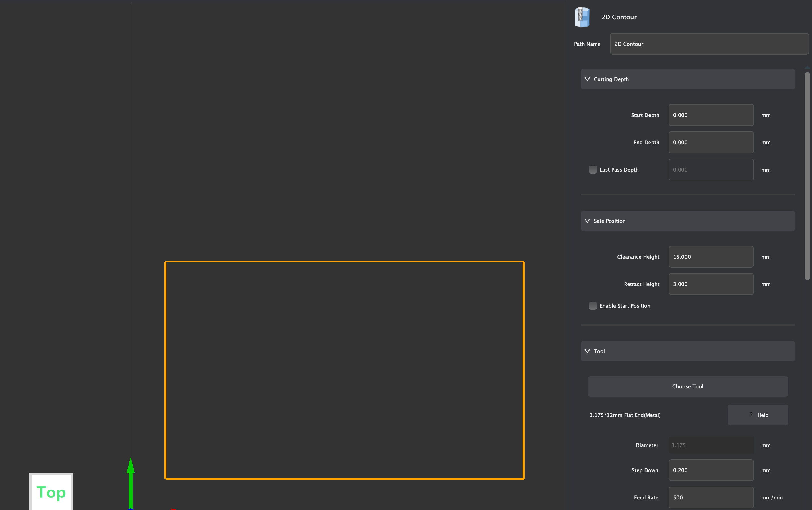This screenshot has width=812, height=510.
Task: Collapse the Tool section
Action: coord(588,351)
